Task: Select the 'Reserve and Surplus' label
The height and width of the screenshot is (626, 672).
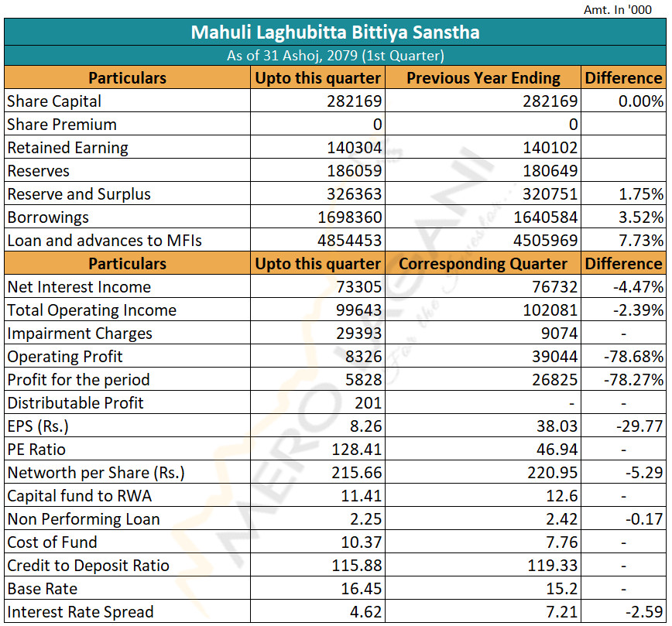Action: coord(79,194)
